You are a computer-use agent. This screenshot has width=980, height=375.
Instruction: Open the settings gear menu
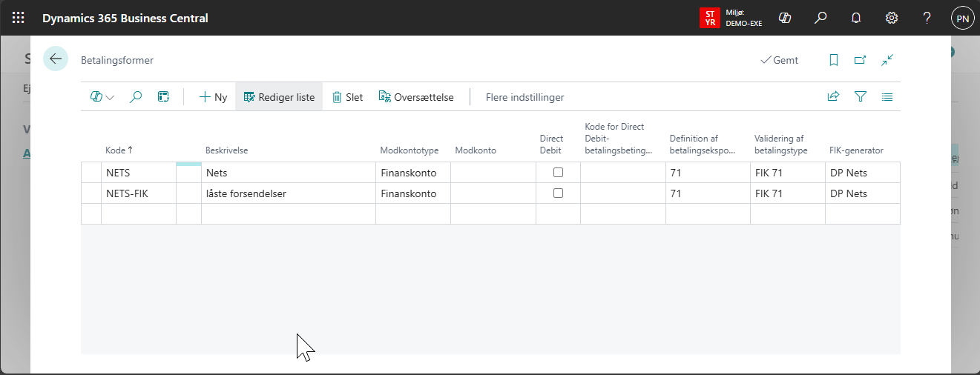(892, 18)
